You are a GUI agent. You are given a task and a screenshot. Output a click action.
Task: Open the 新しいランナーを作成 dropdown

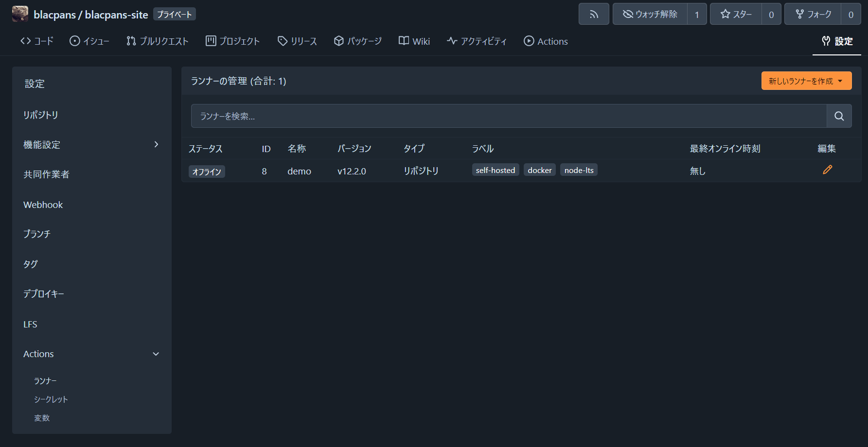pyautogui.click(x=806, y=80)
